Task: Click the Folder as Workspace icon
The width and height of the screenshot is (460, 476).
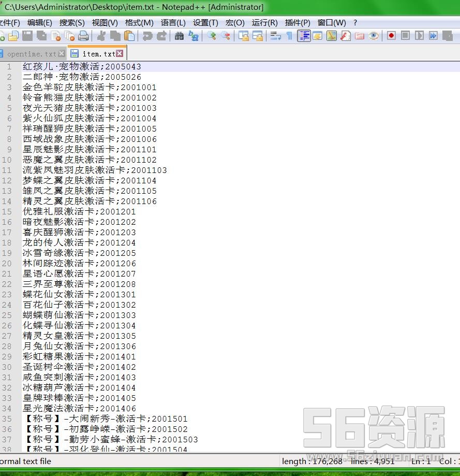Action: coord(360,36)
